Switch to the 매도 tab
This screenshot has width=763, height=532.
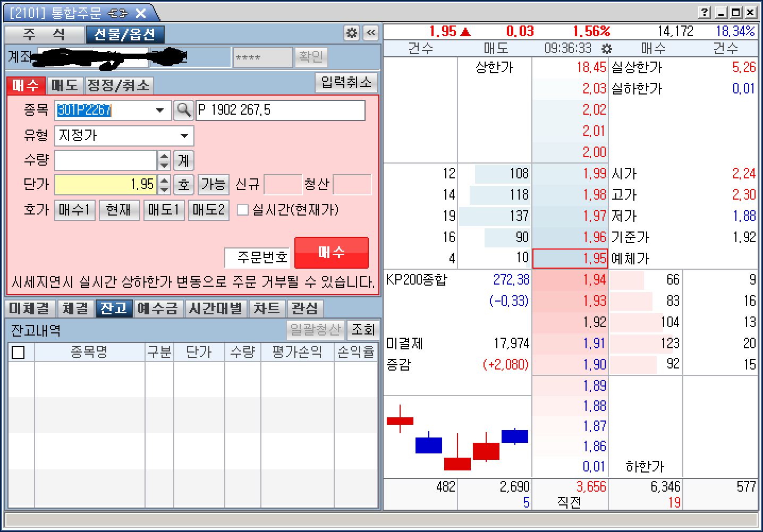[65, 85]
